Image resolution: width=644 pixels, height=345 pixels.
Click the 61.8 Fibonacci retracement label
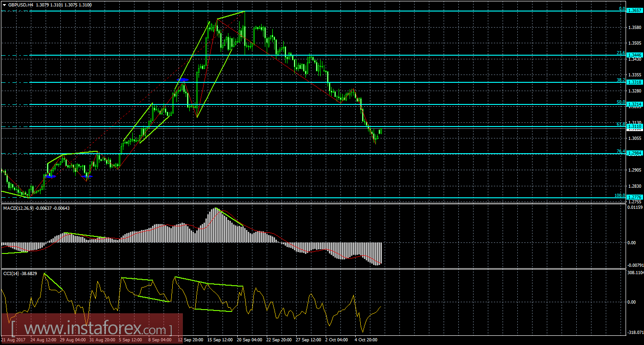coord(620,123)
